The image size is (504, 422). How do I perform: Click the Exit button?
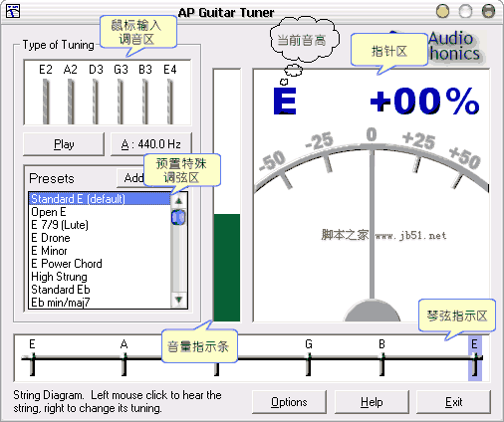coord(453,402)
